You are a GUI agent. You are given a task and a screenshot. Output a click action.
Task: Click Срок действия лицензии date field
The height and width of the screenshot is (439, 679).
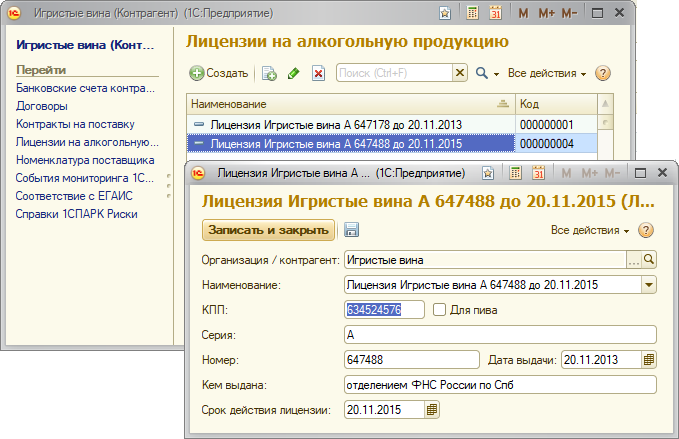(384, 410)
